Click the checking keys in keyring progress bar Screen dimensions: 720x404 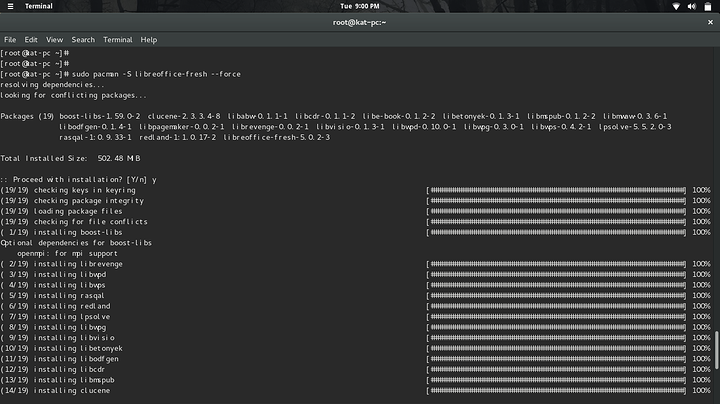(x=557, y=190)
